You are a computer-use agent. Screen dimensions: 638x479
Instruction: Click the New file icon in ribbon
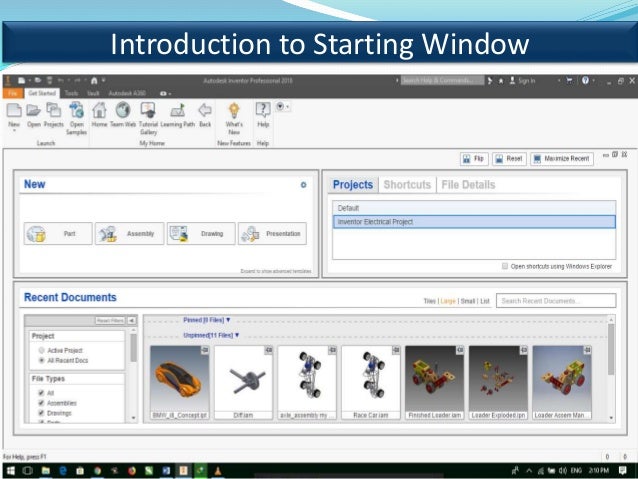pos(14,111)
